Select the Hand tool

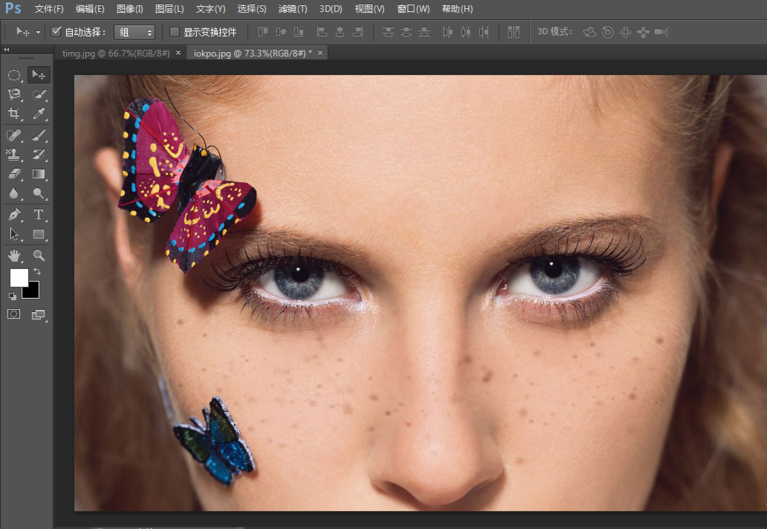click(15, 255)
